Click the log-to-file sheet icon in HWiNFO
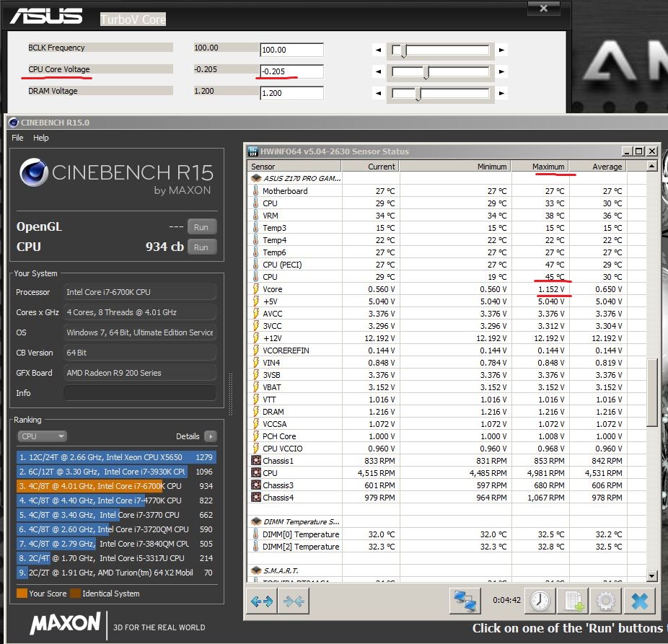Viewport: 668px width, 644px height. tap(573, 601)
